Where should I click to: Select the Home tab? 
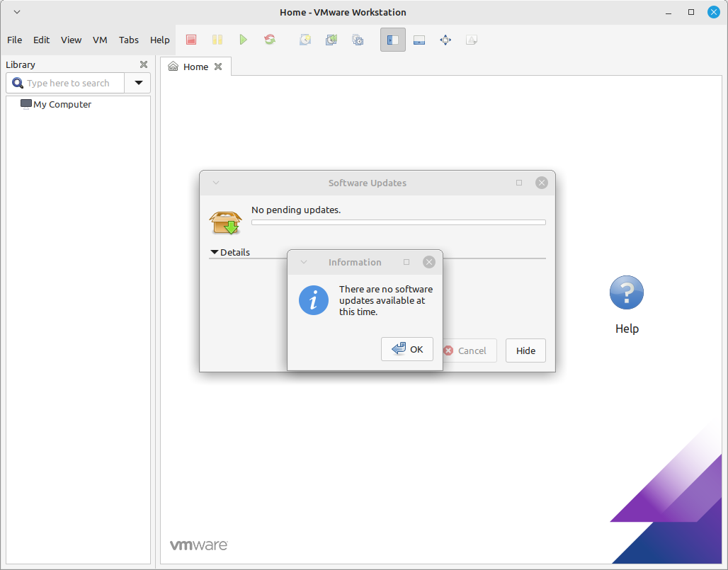[195, 67]
